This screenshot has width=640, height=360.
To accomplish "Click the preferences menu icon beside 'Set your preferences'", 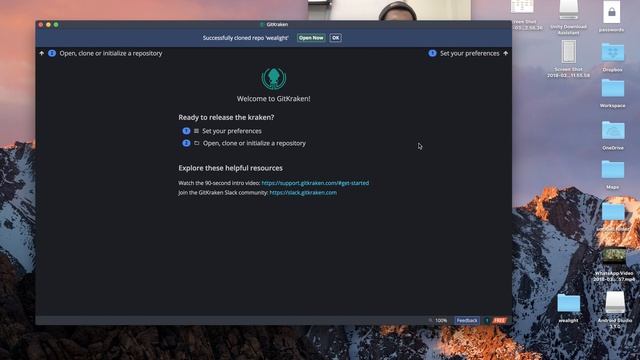I will coord(196,131).
